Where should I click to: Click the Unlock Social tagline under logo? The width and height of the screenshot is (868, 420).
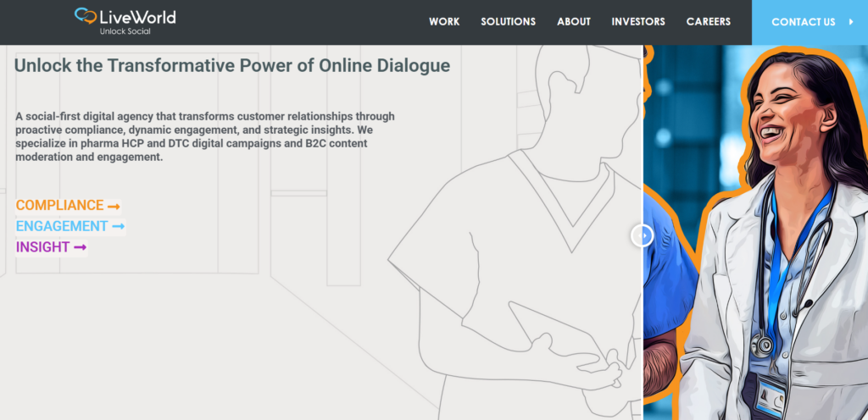pos(125,31)
